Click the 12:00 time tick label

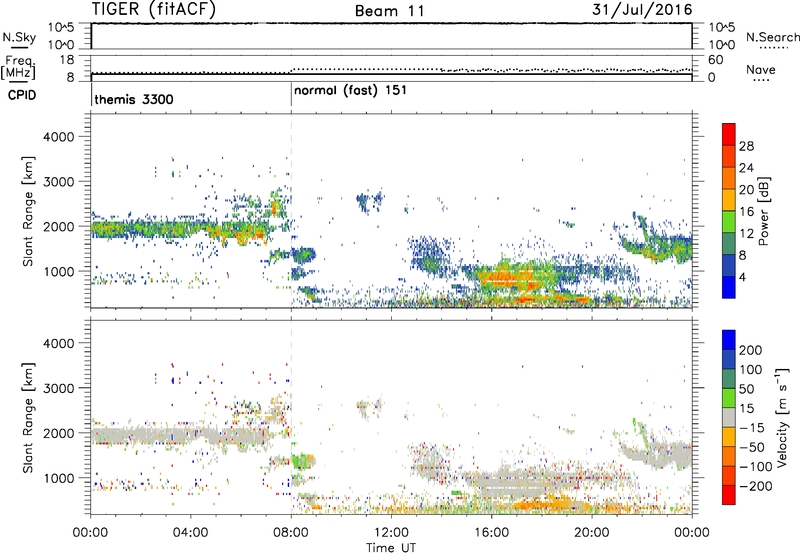[391, 533]
